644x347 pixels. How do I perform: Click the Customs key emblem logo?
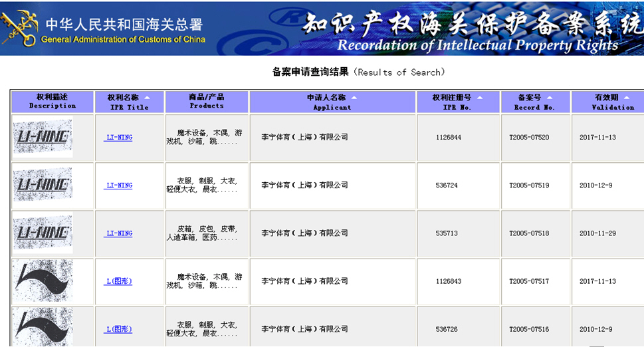[x=19, y=29]
